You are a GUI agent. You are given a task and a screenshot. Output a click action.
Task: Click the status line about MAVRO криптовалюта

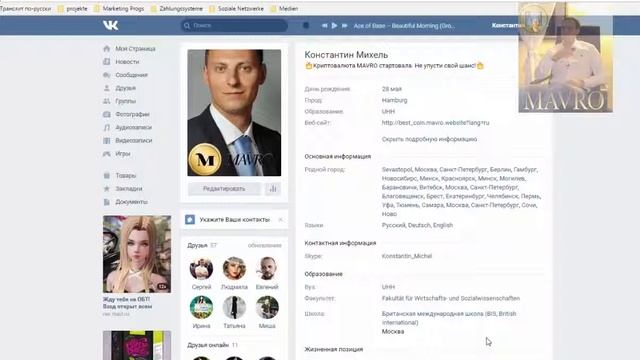pyautogui.click(x=394, y=65)
